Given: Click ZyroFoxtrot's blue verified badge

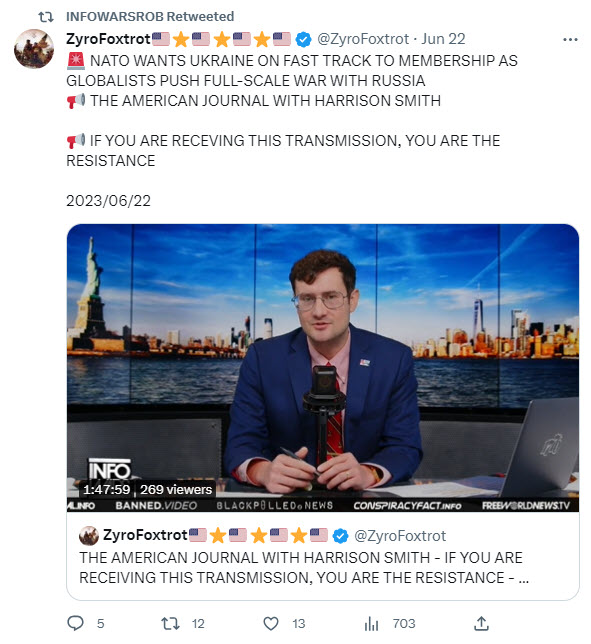Looking at the screenshot, I should (x=304, y=39).
